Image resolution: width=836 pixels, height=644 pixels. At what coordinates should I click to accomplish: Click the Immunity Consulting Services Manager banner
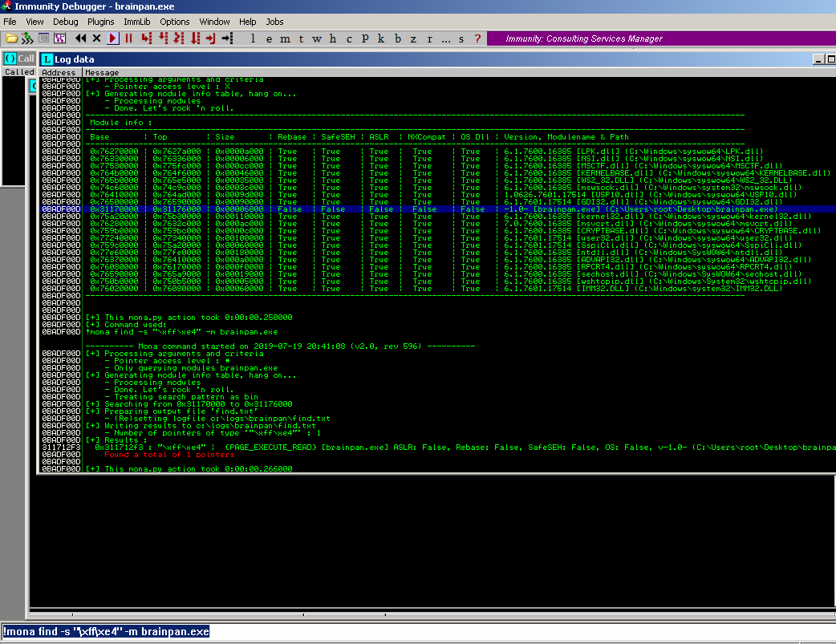click(661, 38)
